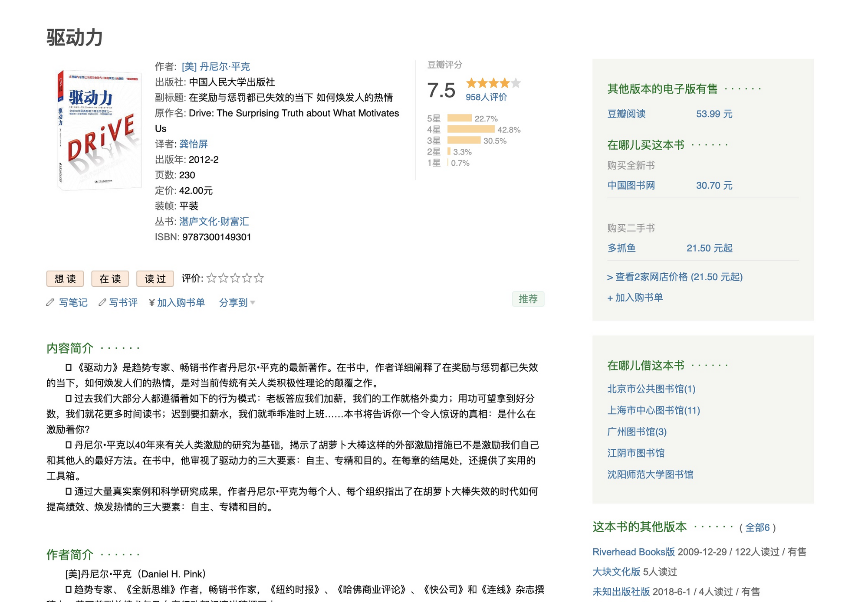The image size is (868, 602).
Task: Rate the book two stars
Action: (223, 278)
